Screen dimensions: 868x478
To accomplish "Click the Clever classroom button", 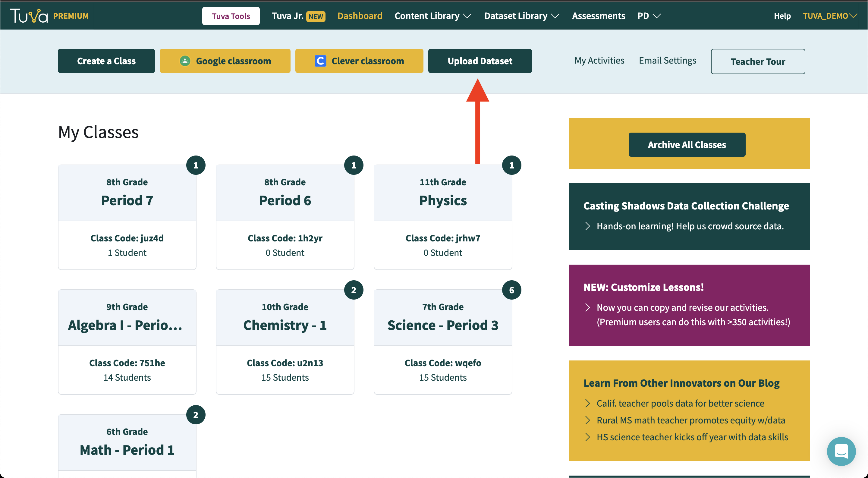I will click(359, 61).
